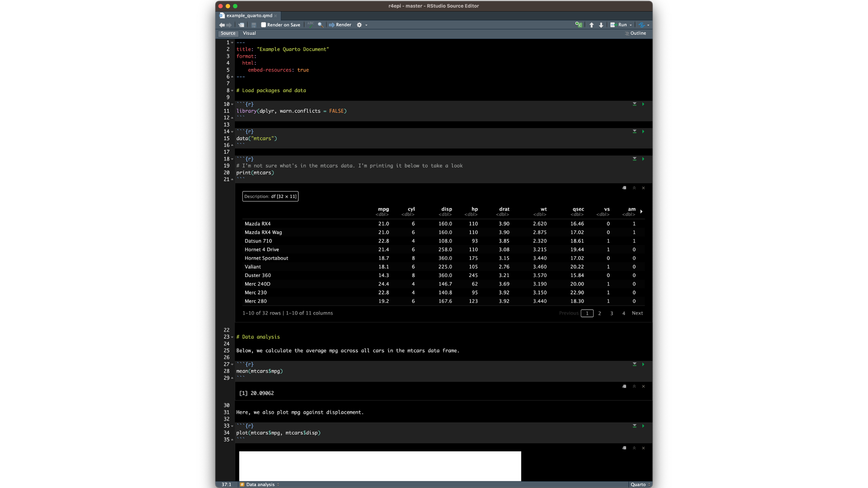Viewport: 868px width, 488px height.
Task: Run the library(dplyr) chunk
Action: [x=643, y=104]
